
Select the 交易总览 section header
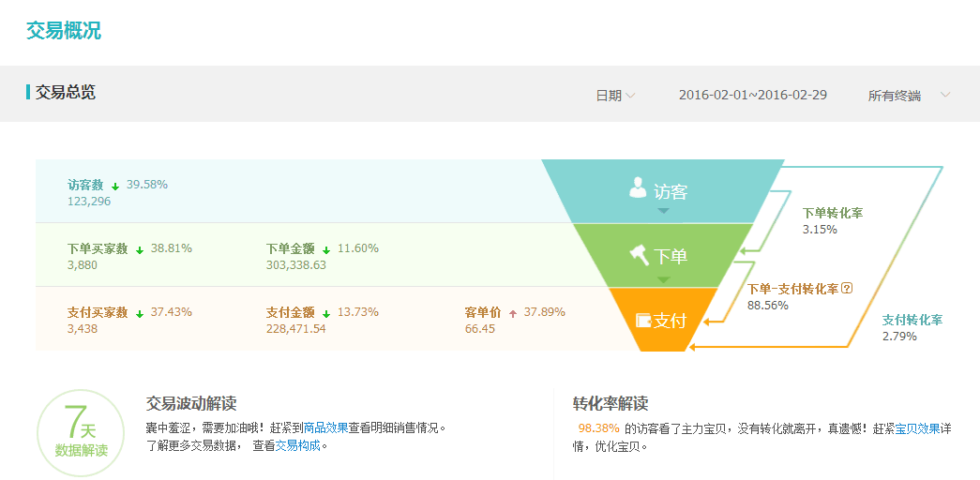(65, 93)
